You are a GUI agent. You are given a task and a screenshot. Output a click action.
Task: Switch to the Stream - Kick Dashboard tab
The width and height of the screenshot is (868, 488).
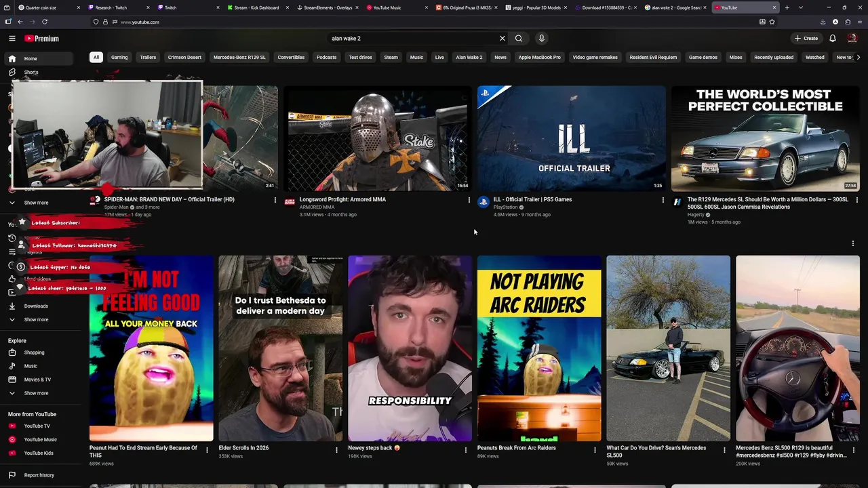(256, 7)
